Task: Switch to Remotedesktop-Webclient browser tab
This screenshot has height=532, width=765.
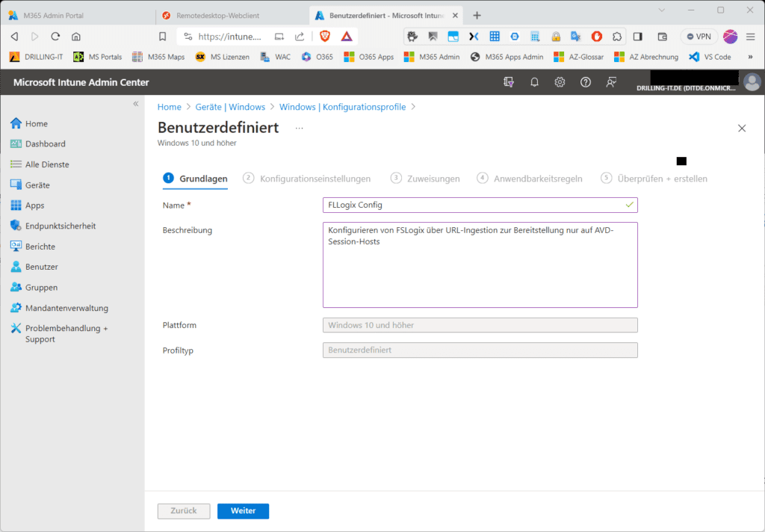Action: pyautogui.click(x=233, y=16)
